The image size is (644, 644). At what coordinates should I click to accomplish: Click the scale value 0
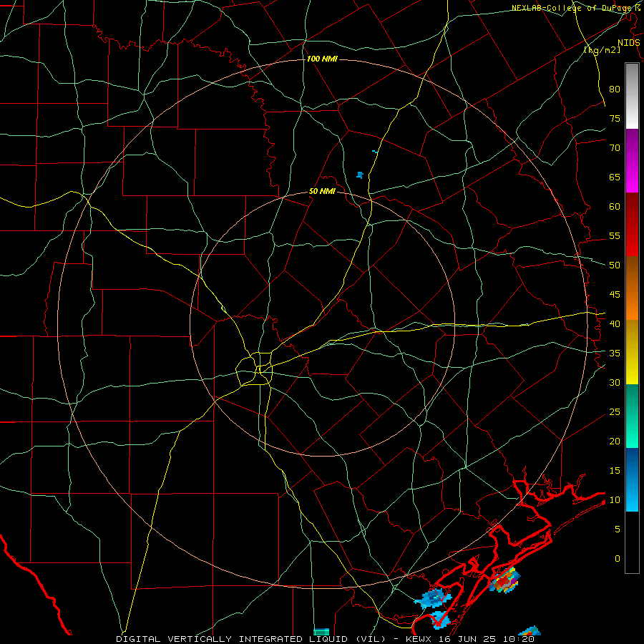coord(618,559)
